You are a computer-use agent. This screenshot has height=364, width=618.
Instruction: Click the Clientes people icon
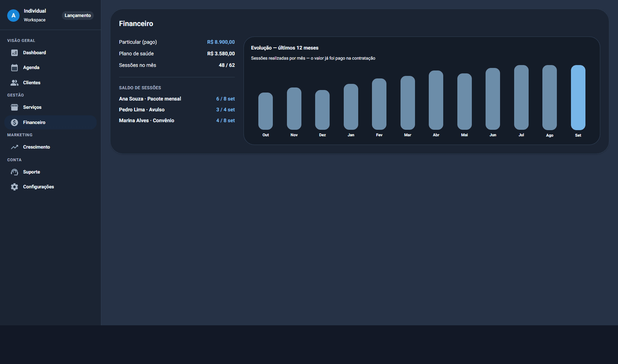point(14,83)
